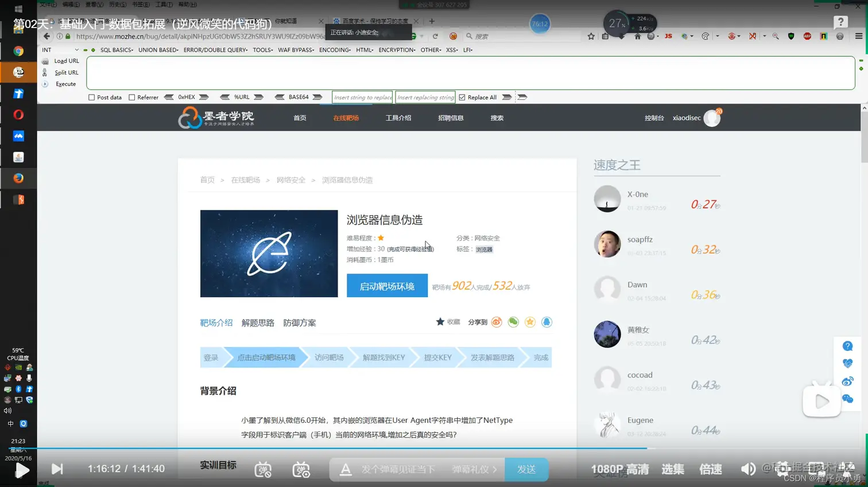
Task: Change quality from 1080P 高清
Action: click(x=620, y=469)
